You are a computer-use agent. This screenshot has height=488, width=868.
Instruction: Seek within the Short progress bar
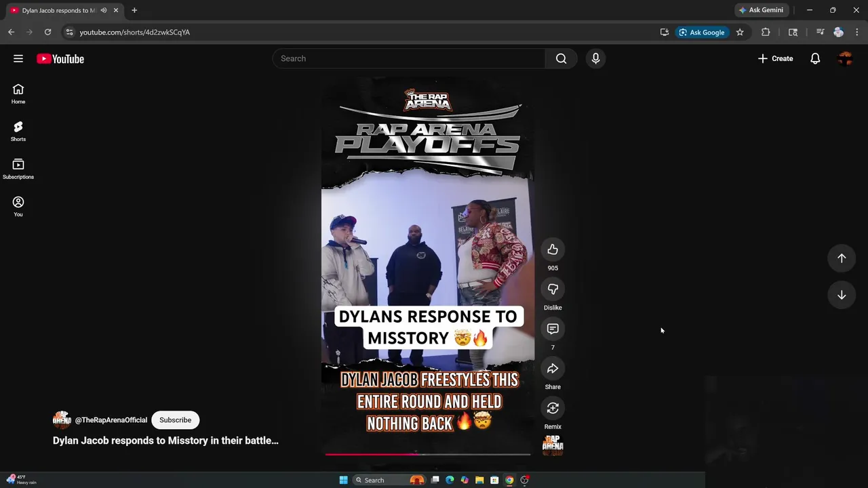pyautogui.click(x=428, y=454)
